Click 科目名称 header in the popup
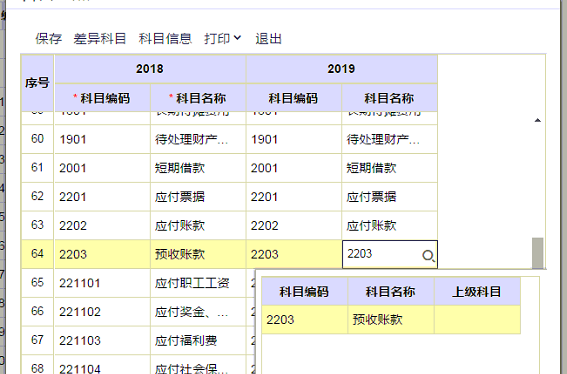This screenshot has height=374, width=567. tap(391, 292)
